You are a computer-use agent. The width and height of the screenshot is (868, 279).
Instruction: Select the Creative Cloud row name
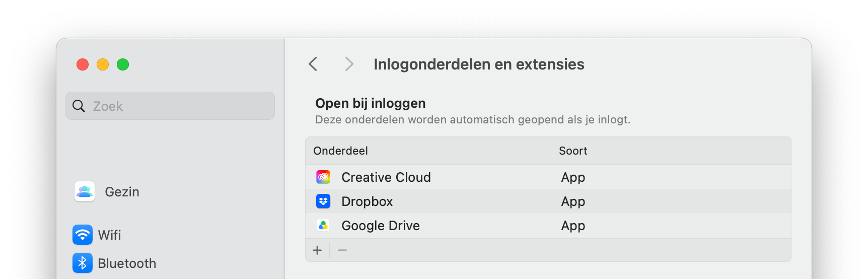386,177
